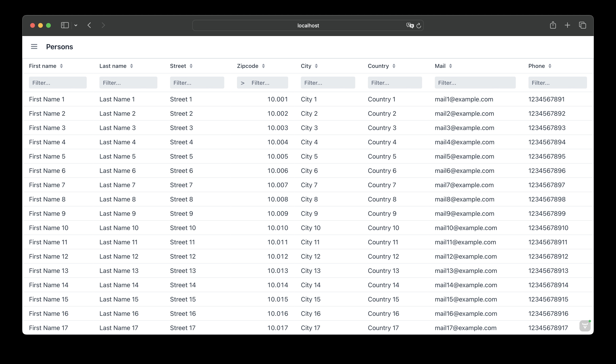Reload the page with the refresh icon

click(419, 26)
